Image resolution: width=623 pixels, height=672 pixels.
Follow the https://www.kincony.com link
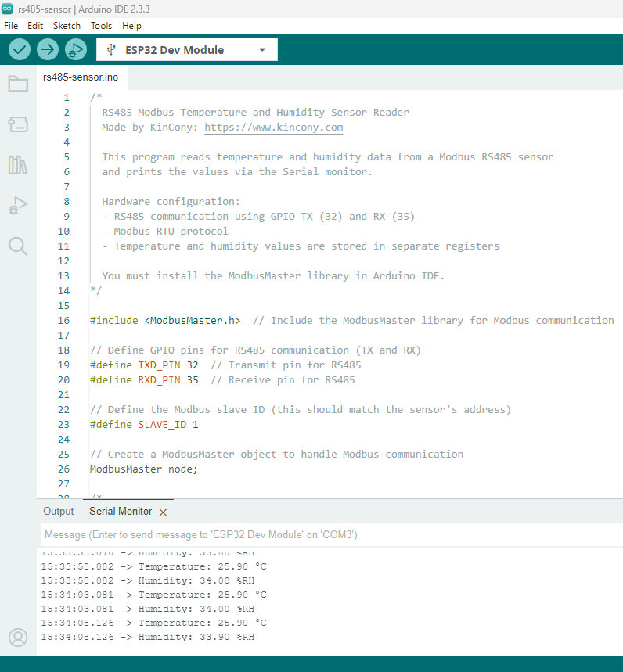(x=273, y=128)
